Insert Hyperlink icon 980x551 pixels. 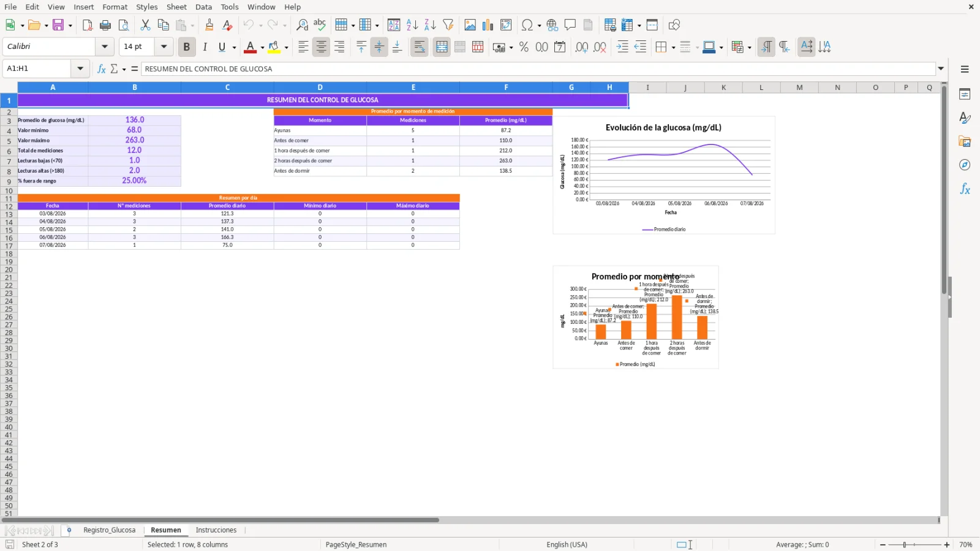point(552,25)
